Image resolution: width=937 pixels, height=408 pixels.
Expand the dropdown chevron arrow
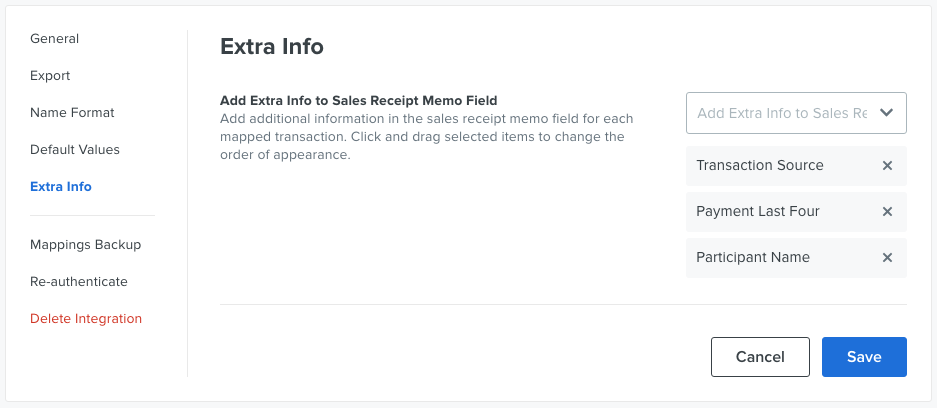(886, 112)
